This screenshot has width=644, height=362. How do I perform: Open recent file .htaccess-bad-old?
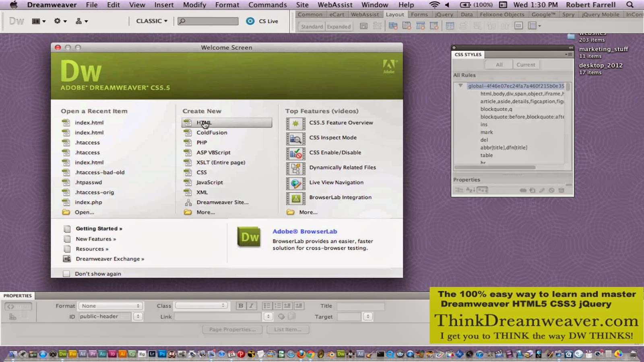click(x=99, y=172)
